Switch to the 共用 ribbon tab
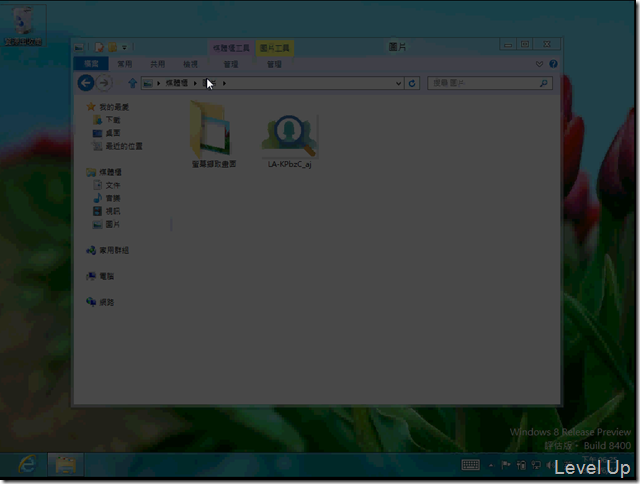The height and width of the screenshot is (484, 640). 157,64
